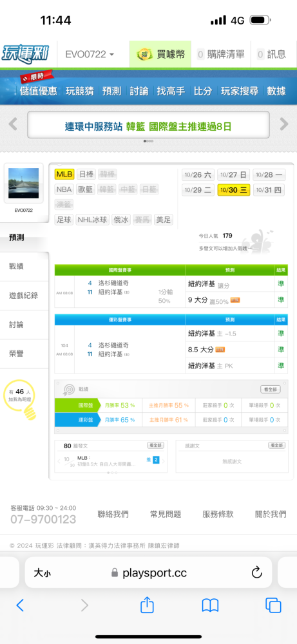Open 玩競猜 menu item
297x644 pixels.
pos(80,91)
